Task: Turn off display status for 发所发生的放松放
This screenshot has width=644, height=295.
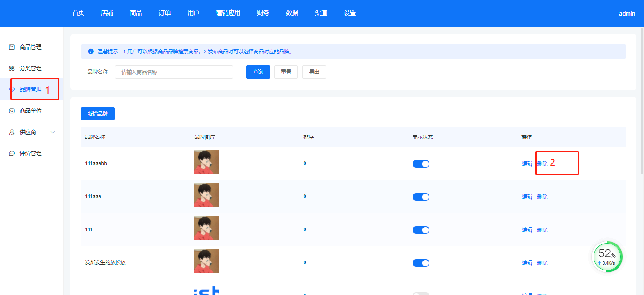Action: (x=421, y=263)
